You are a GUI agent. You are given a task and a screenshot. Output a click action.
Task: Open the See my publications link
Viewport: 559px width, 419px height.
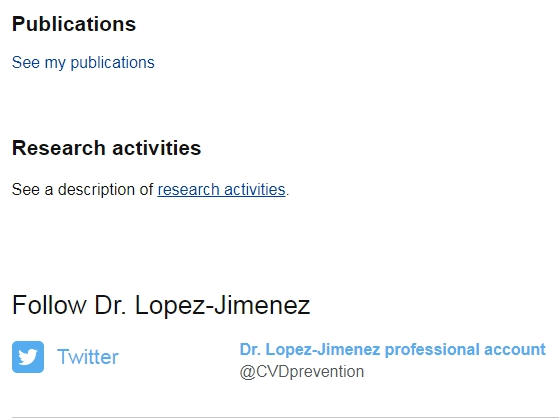83,63
